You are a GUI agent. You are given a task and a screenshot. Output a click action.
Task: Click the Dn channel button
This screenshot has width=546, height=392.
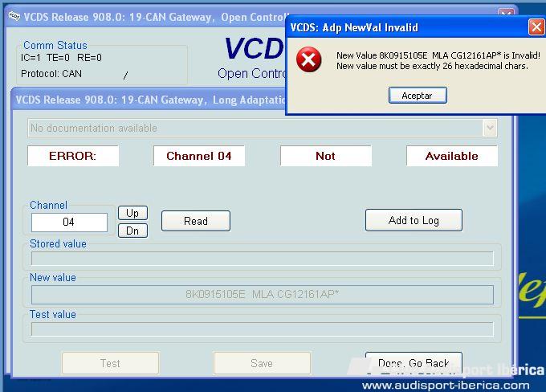click(x=132, y=231)
